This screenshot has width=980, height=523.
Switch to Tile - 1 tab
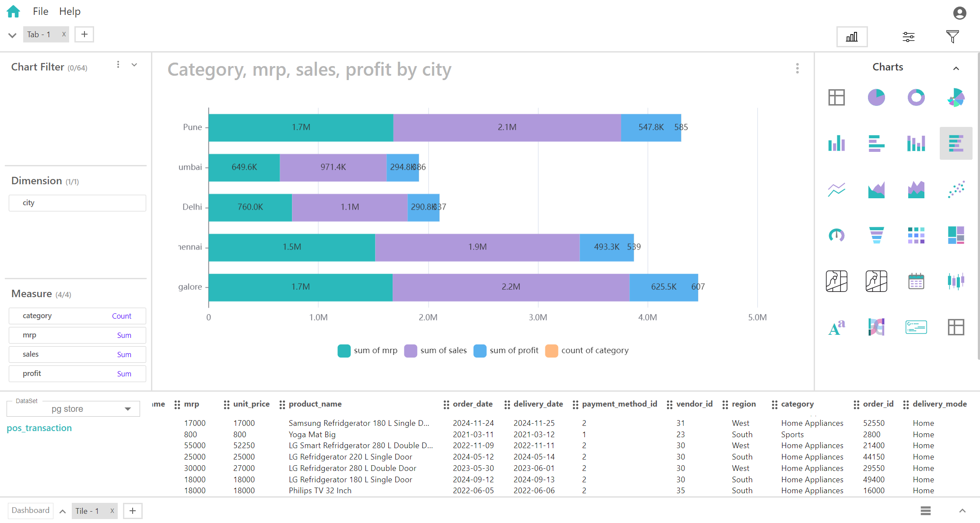coord(88,511)
